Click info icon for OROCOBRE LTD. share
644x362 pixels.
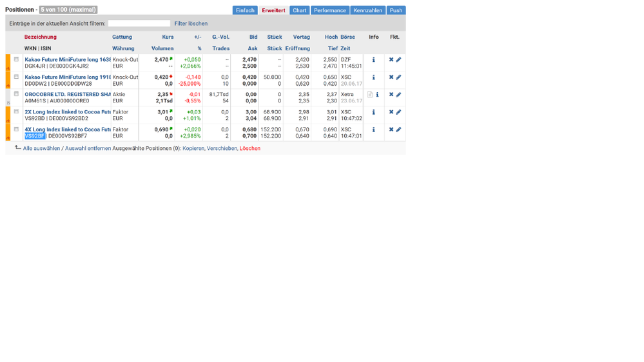377,95
